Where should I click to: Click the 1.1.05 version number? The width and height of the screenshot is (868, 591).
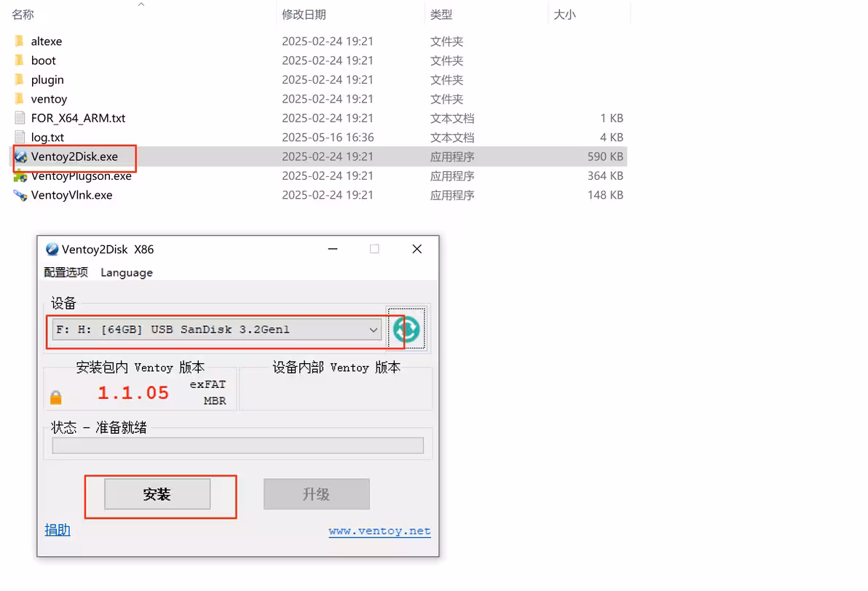click(133, 393)
